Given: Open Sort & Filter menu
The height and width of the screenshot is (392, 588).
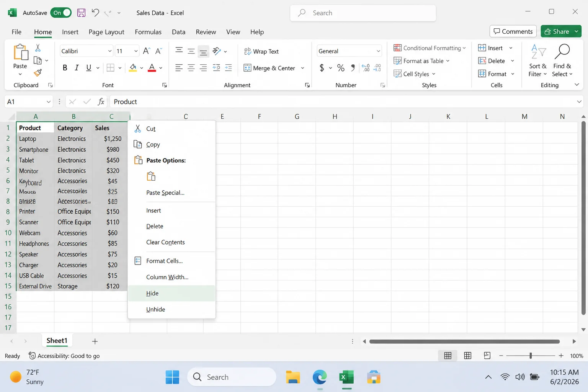Looking at the screenshot, I should pos(537,61).
